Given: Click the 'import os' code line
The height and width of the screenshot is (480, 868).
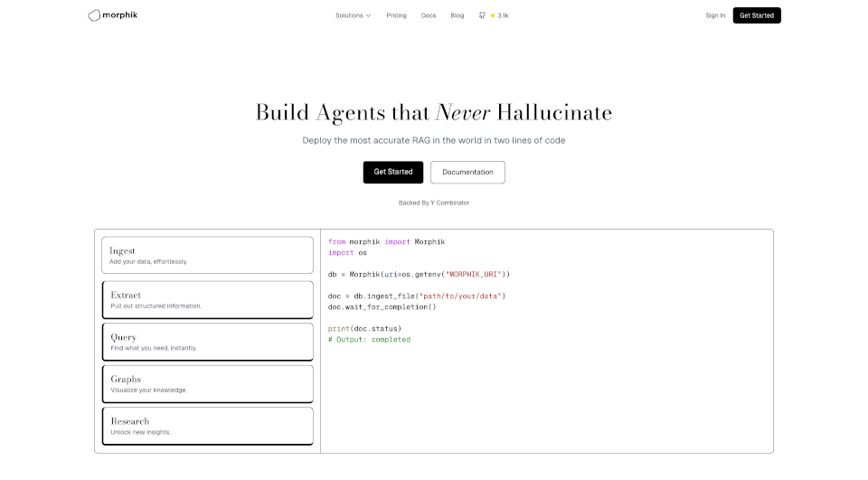Looking at the screenshot, I should pos(347,252).
